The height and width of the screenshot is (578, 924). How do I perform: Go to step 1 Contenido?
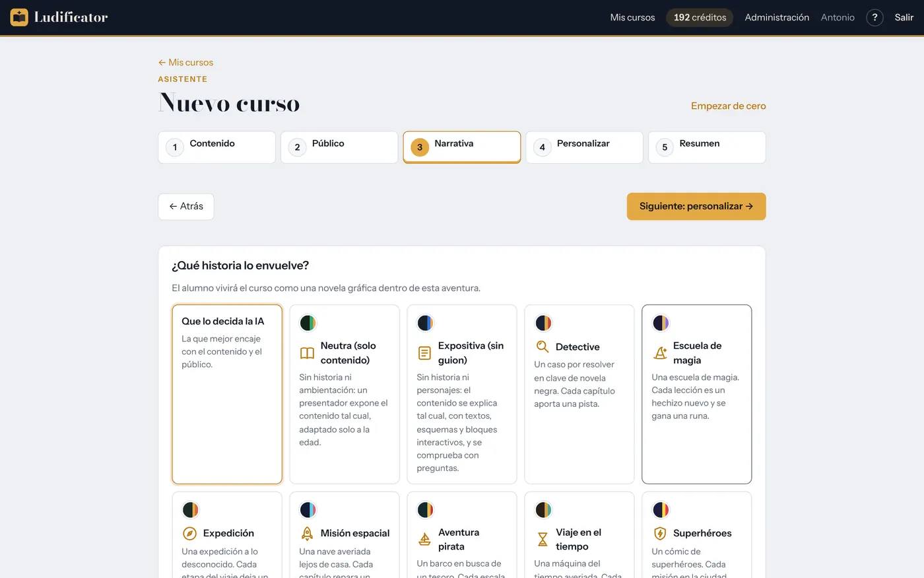(x=217, y=147)
